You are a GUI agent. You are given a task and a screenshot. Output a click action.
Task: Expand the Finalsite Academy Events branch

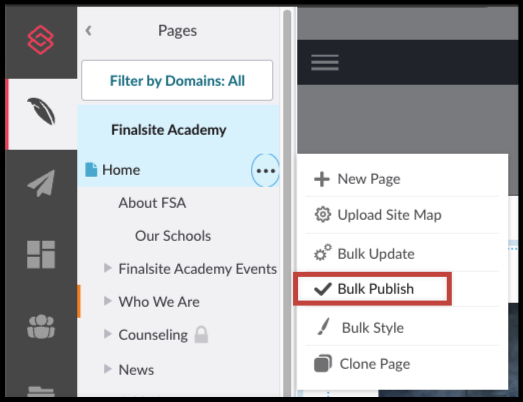[x=107, y=268]
